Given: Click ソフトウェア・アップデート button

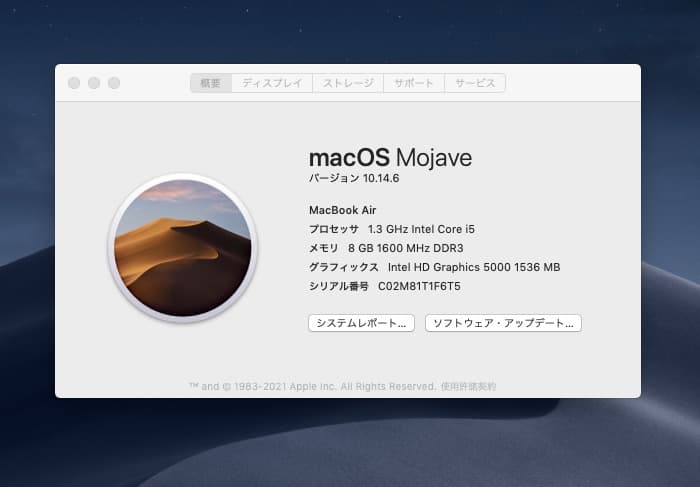Looking at the screenshot, I should tap(503, 323).
